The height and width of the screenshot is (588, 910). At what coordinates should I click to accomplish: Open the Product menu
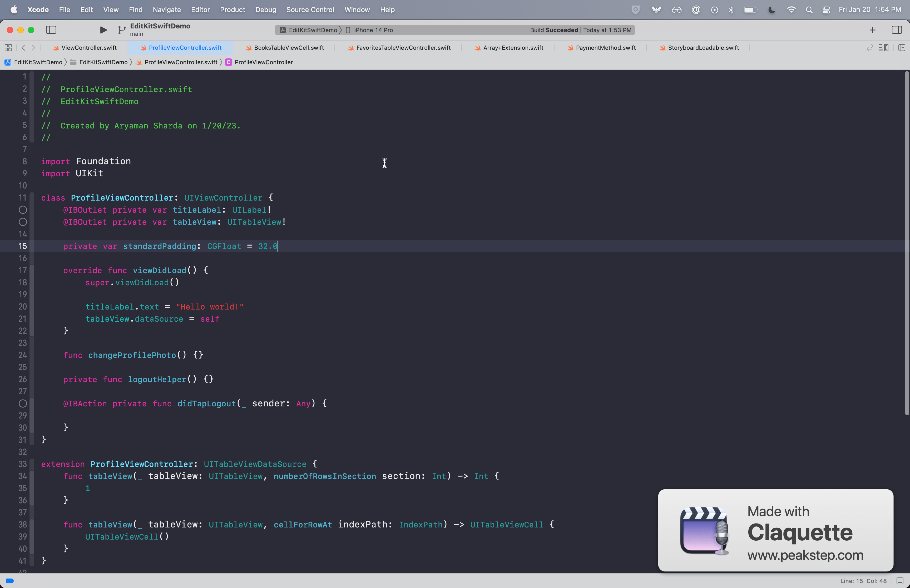click(x=232, y=9)
